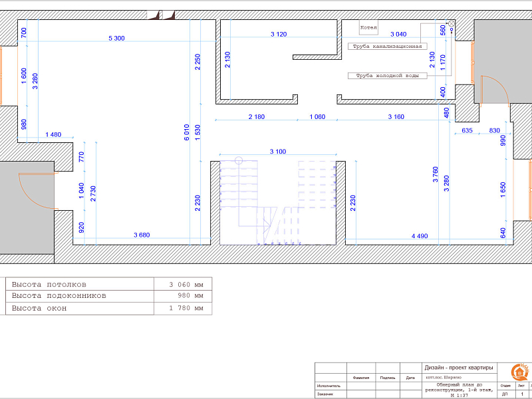Click the 'Исполнитель' row label
This screenshot has width=532, height=399.
click(x=329, y=386)
